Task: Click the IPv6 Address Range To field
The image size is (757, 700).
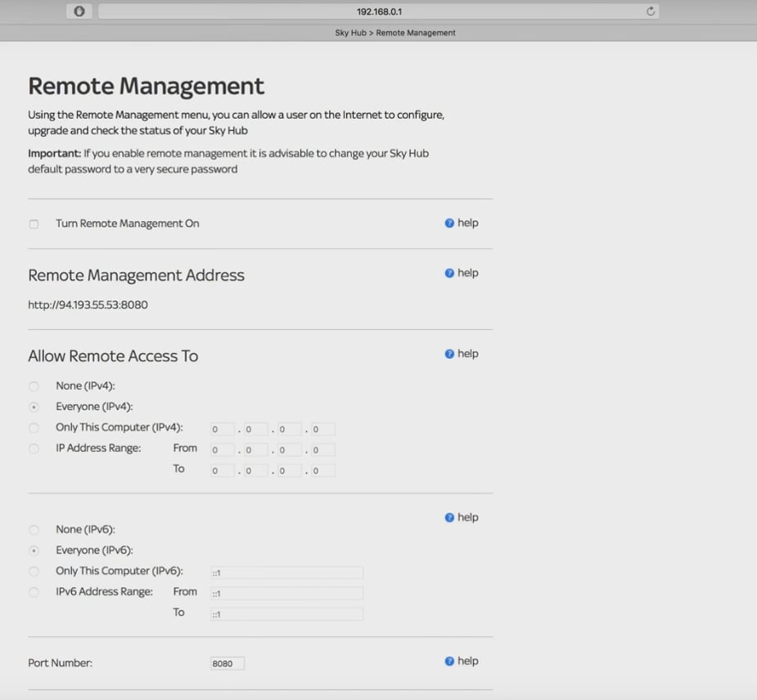Action: (286, 615)
